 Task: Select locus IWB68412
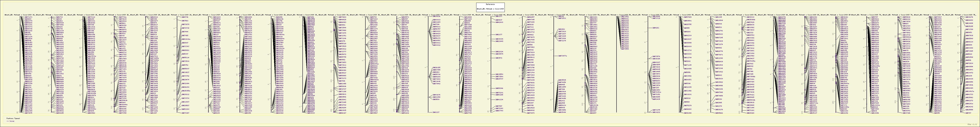click(x=154, y=17)
